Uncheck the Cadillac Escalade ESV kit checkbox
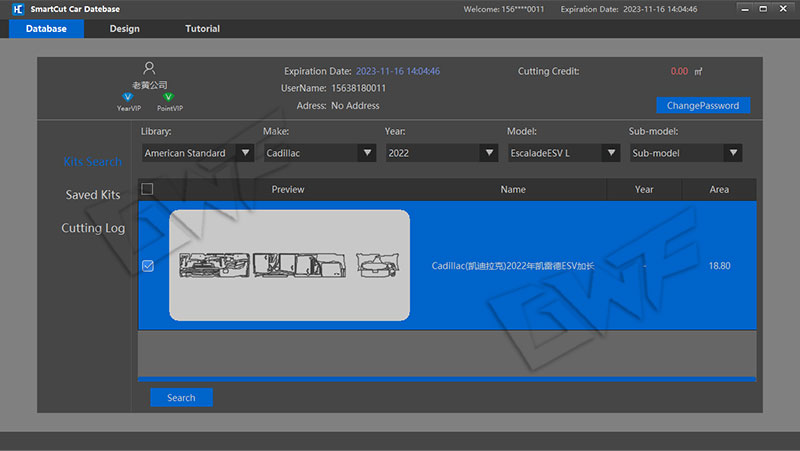Image resolution: width=800 pixels, height=451 pixels. click(148, 266)
